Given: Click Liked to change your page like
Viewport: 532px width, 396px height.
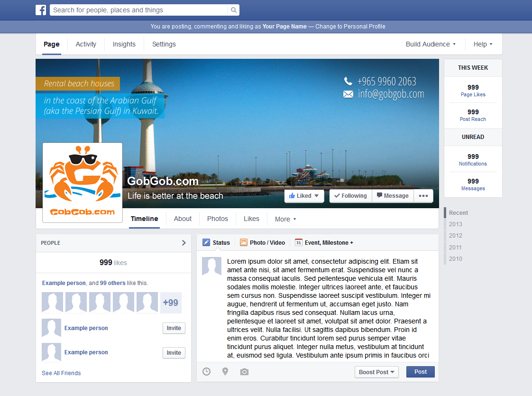Looking at the screenshot, I should click(303, 195).
